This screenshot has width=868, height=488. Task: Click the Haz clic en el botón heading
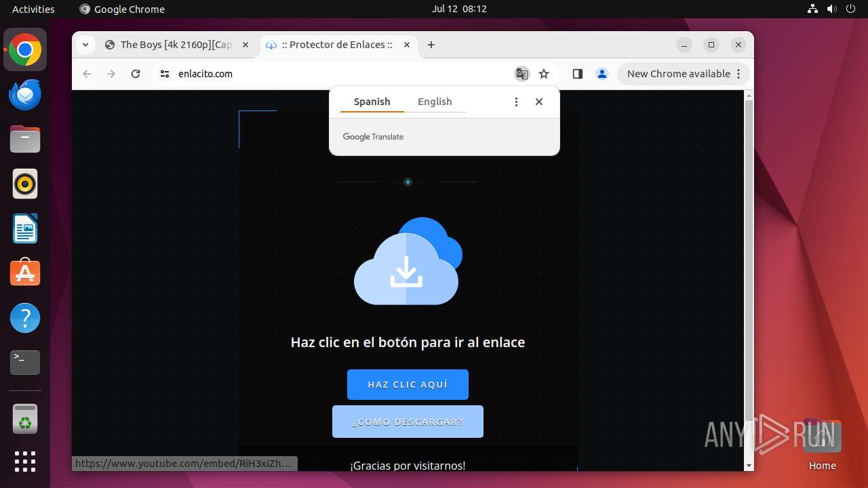click(408, 342)
